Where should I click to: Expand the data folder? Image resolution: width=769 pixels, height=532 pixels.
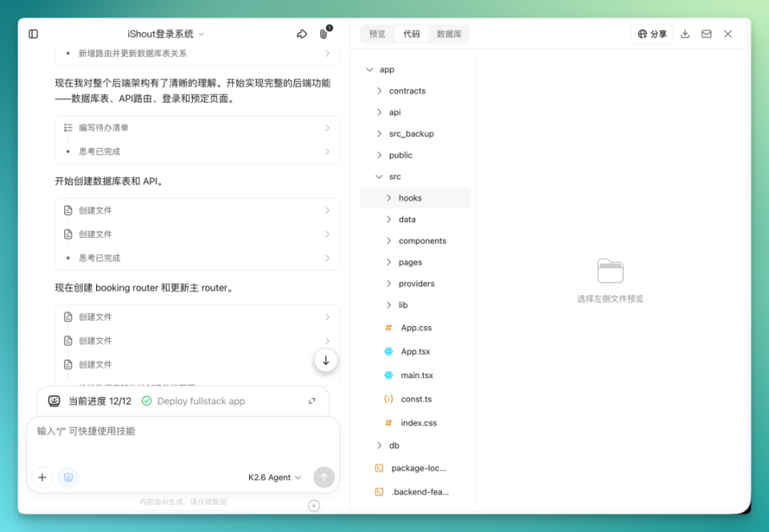389,220
